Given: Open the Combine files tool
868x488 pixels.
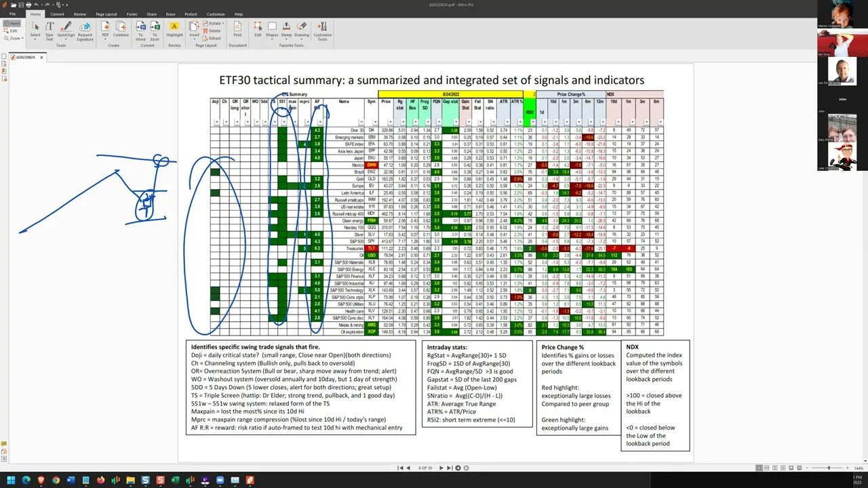Looking at the screenshot, I should point(121,29).
